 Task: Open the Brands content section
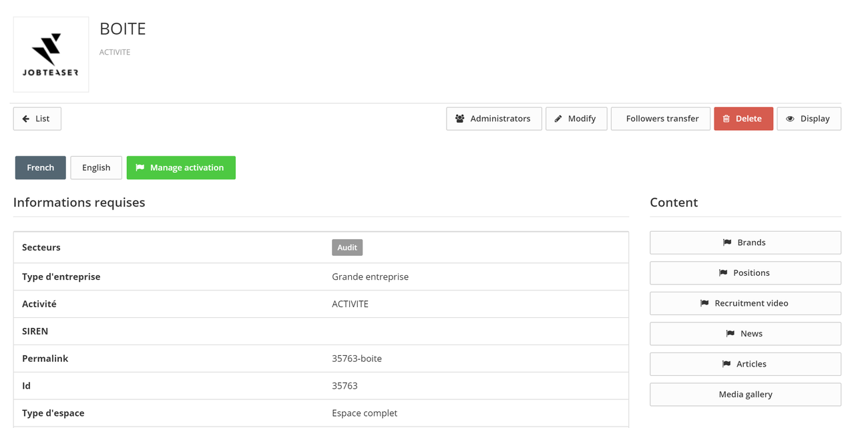click(x=745, y=242)
